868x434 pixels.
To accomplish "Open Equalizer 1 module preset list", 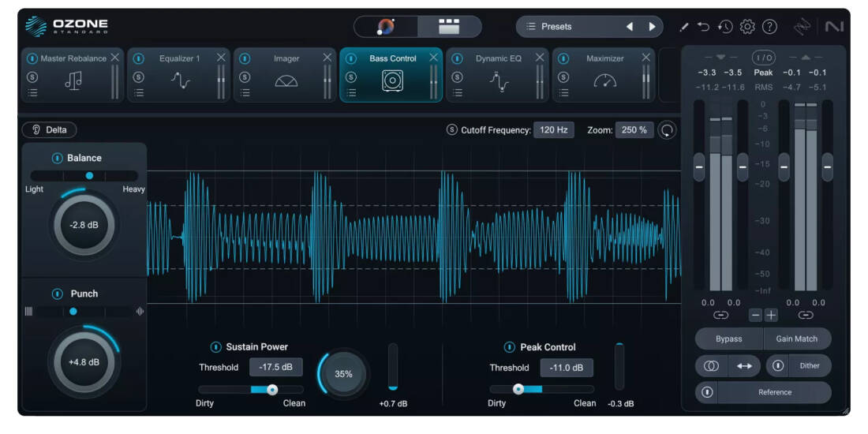I will (138, 93).
